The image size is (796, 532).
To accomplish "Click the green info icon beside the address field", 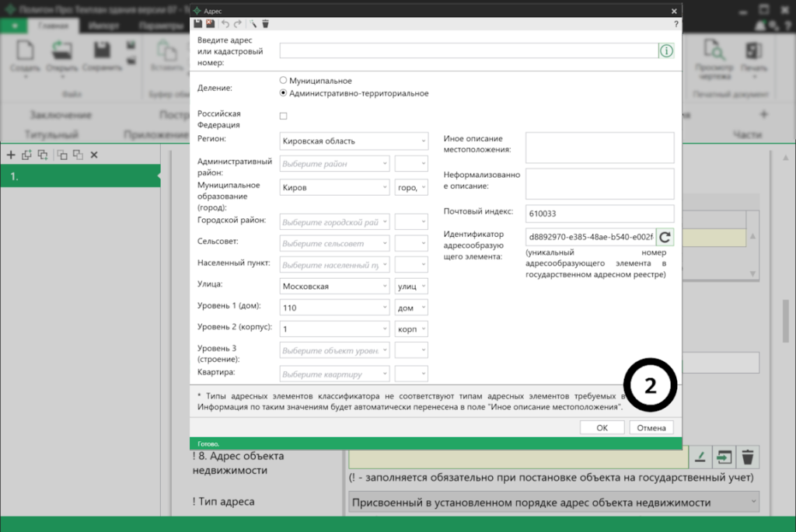I will [x=666, y=51].
